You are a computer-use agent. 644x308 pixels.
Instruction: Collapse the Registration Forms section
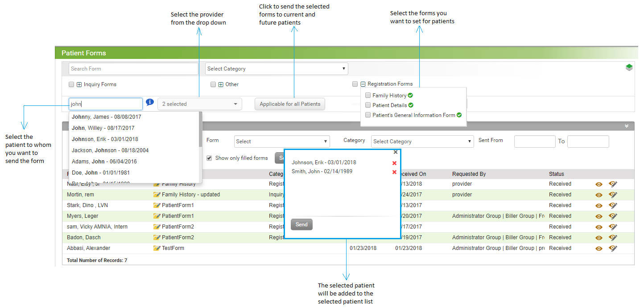click(x=362, y=83)
